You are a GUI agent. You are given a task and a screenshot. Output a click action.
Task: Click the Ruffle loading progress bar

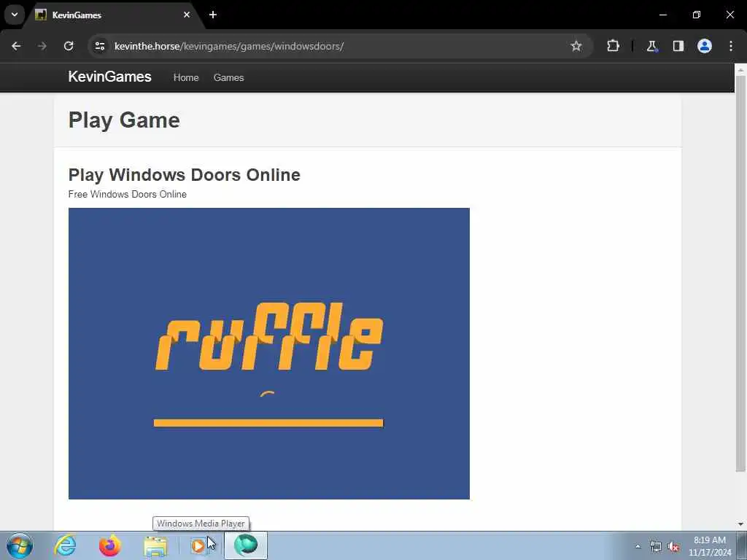(x=268, y=423)
